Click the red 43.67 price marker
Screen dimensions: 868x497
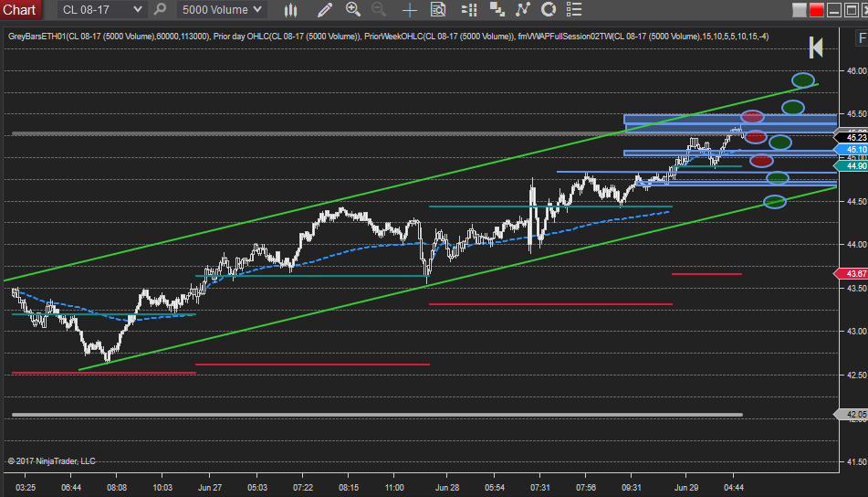(852, 274)
